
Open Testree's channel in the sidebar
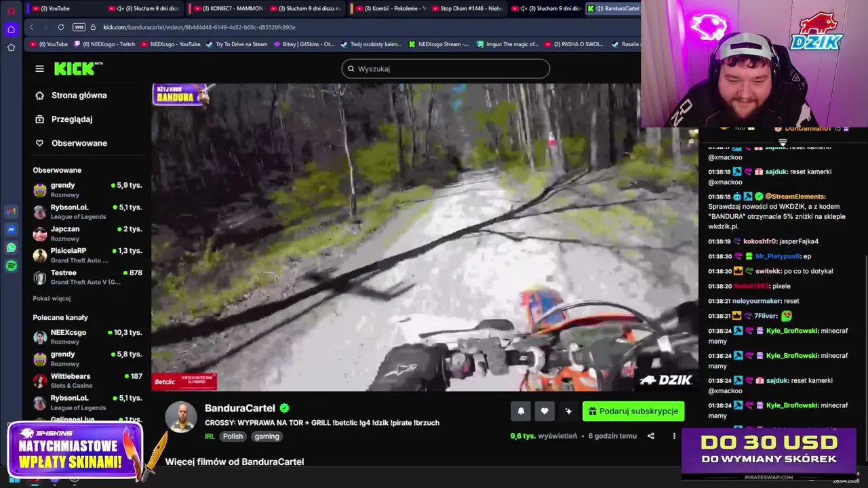pos(87,277)
